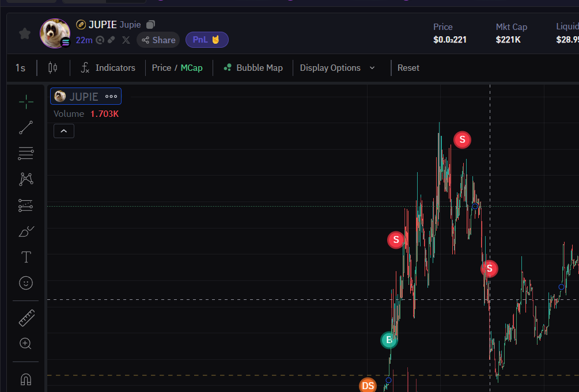Click the JUPIE chart legend label
The width and height of the screenshot is (579, 392).
click(x=84, y=97)
